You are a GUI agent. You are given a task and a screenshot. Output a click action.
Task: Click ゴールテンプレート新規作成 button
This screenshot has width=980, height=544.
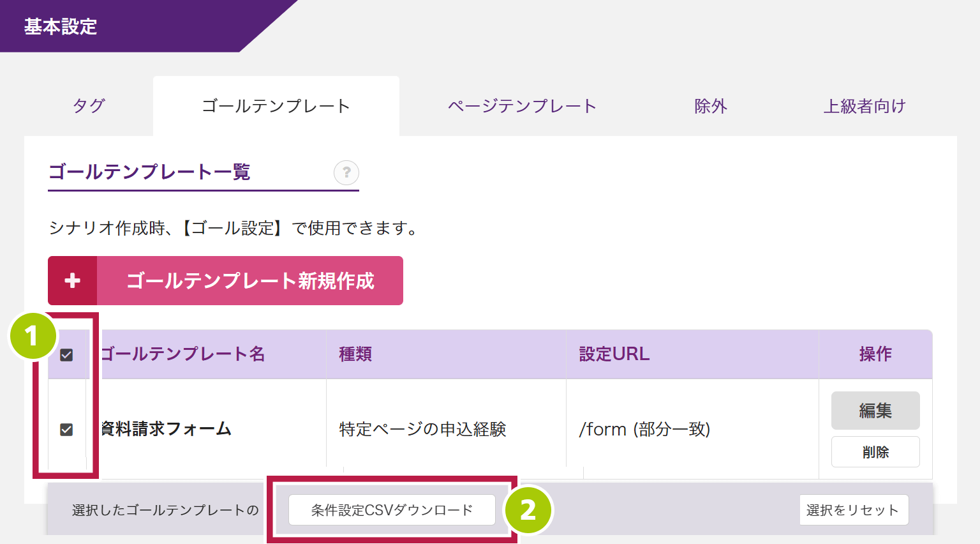point(250,281)
